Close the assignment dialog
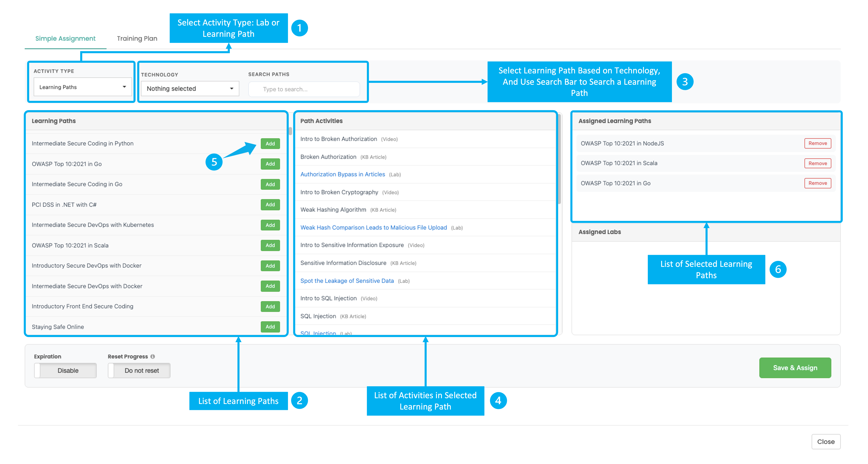The width and height of the screenshot is (868, 464). 825,441
